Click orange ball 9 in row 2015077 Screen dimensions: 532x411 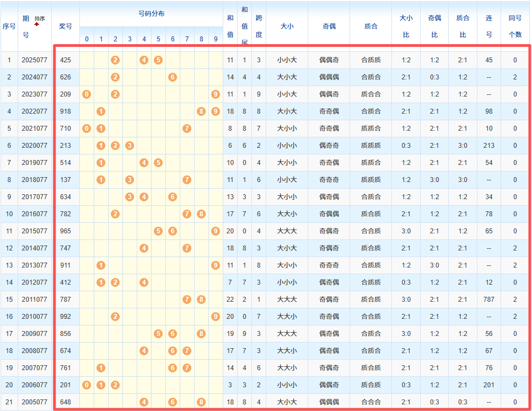click(x=216, y=232)
